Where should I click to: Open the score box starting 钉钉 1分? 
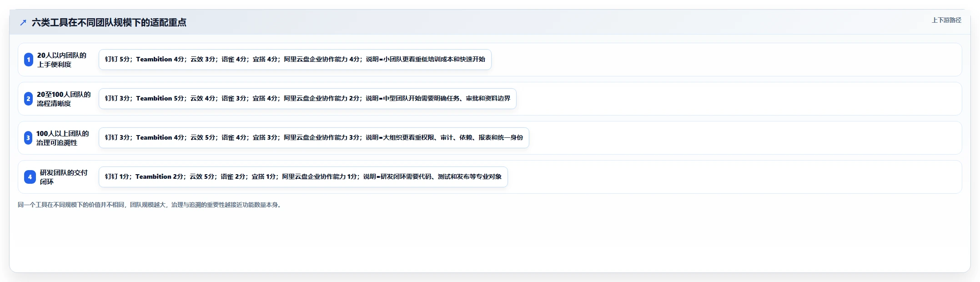(x=303, y=177)
